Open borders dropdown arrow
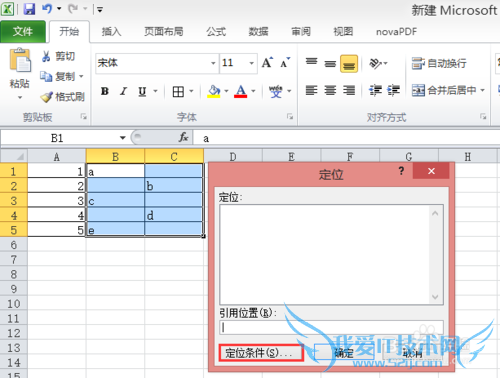 191,91
